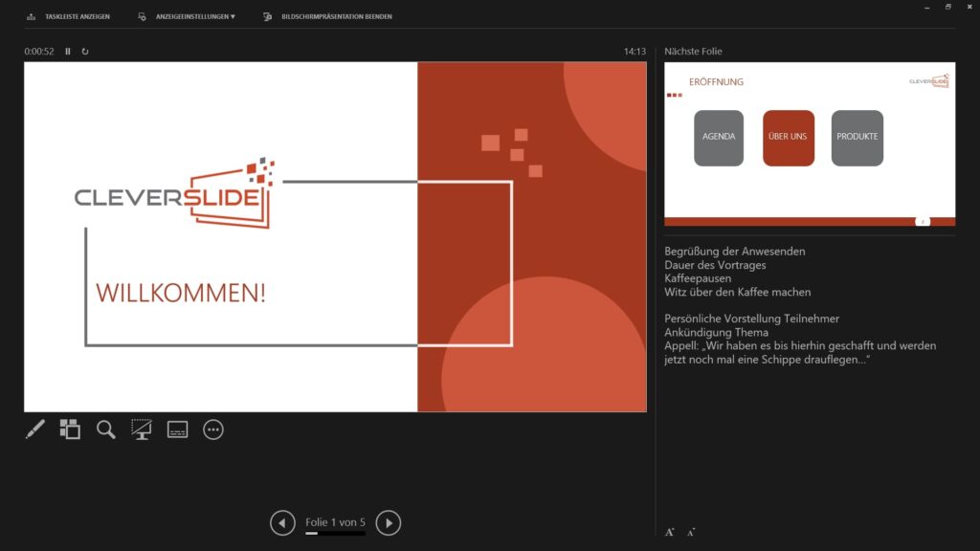The width and height of the screenshot is (980, 551).
Task: Toggle black screen for the presentation
Action: point(142,430)
